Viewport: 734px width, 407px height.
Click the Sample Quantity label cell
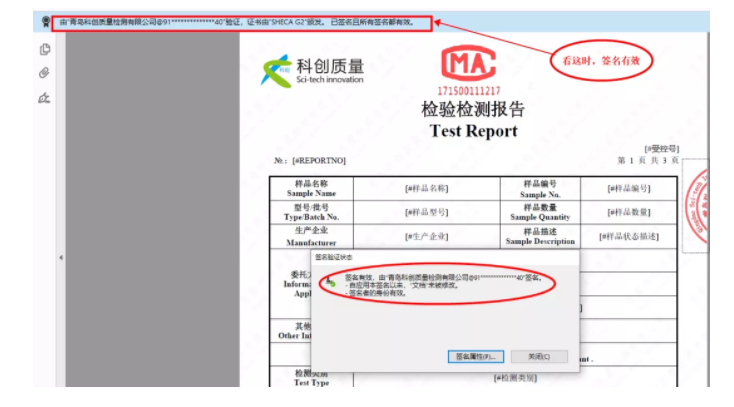[x=540, y=212]
